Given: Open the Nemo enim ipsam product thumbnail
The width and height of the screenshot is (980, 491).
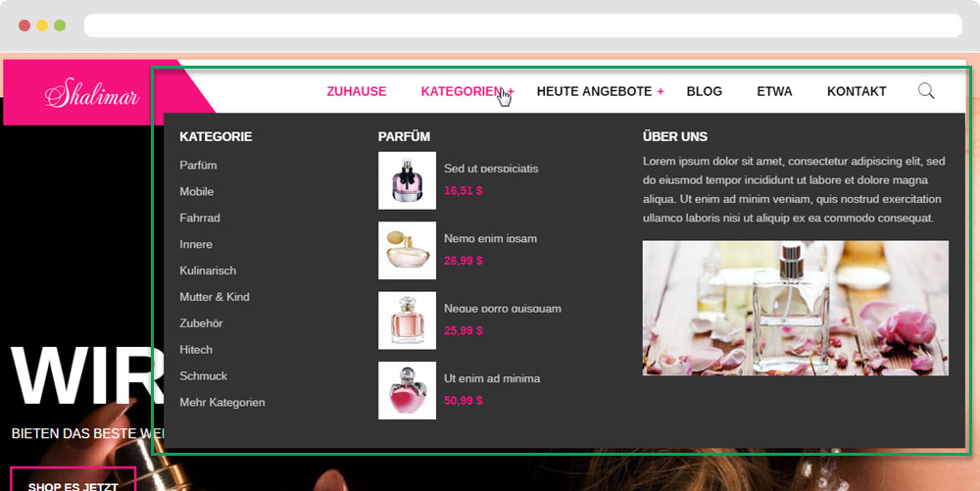Looking at the screenshot, I should click(x=407, y=251).
